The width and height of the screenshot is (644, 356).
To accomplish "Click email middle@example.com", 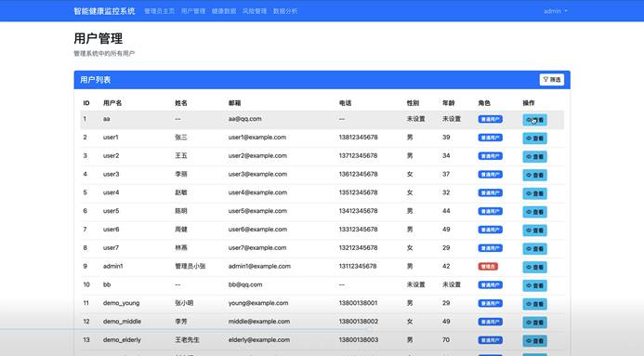I will pos(258,322).
